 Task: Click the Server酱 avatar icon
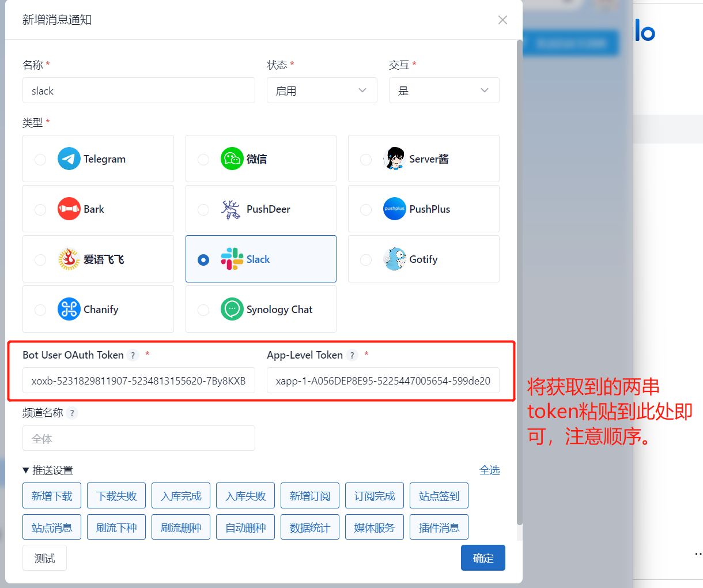pyautogui.click(x=395, y=159)
